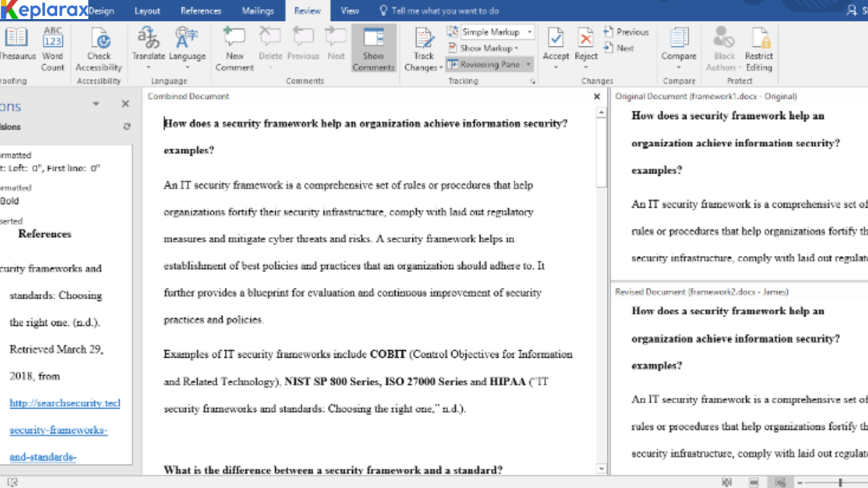This screenshot has height=488, width=868.
Task: Close the Revisions pane
Action: pos(125,104)
